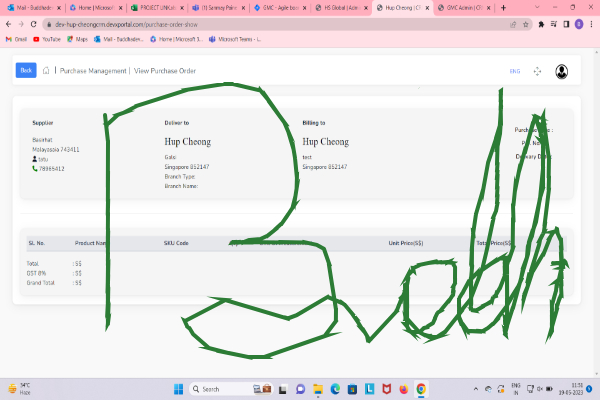Open the YouTube bookmark
The height and width of the screenshot is (400, 600).
(x=47, y=39)
